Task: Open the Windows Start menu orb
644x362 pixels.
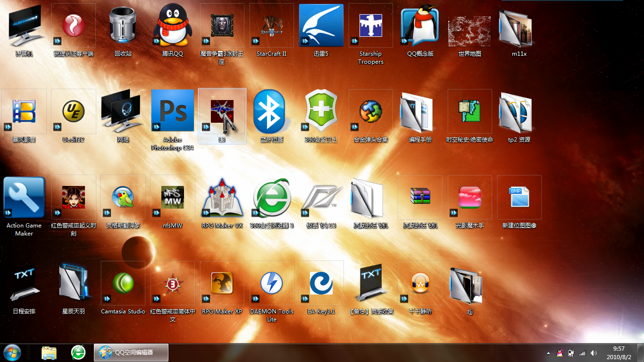Action: pos(13,353)
